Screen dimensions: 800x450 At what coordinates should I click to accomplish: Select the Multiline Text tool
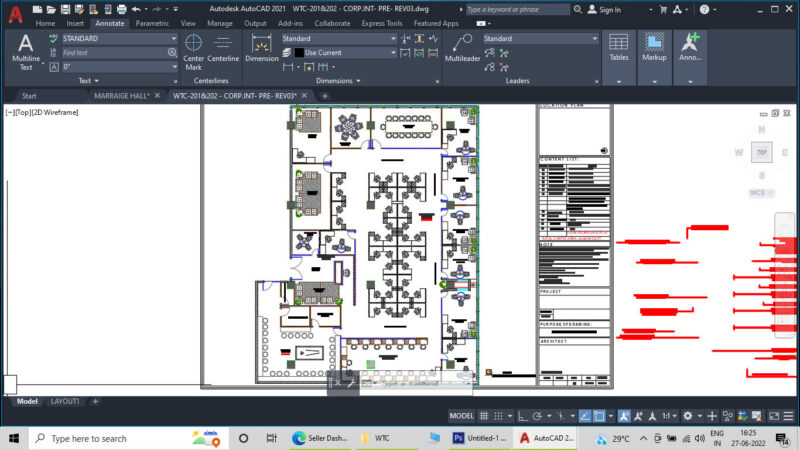point(26,53)
